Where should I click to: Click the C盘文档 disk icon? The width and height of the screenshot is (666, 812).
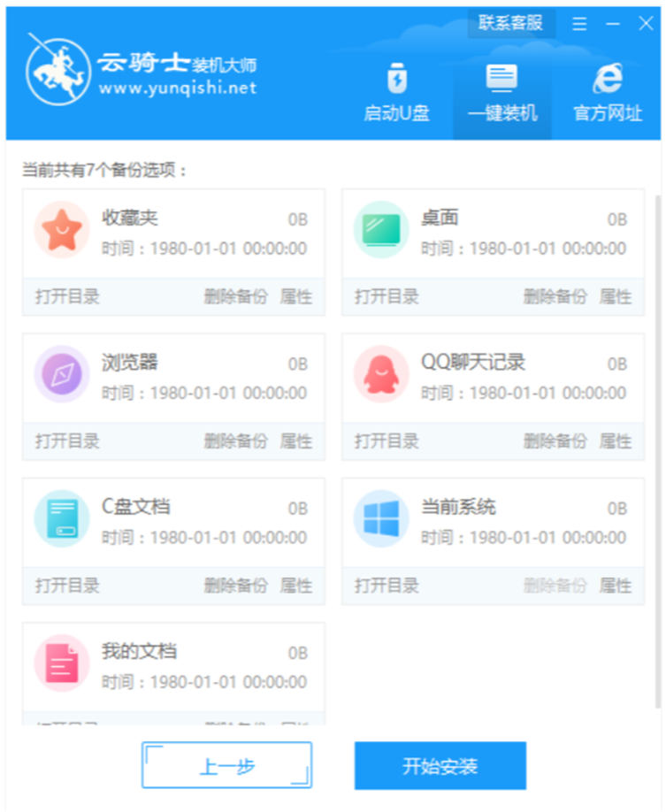[x=62, y=519]
